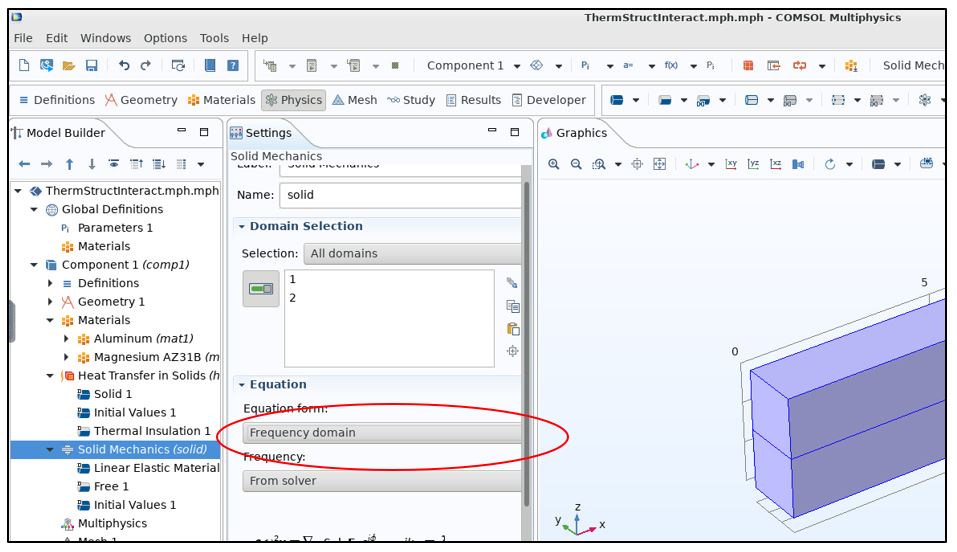Collapse the Global Definitions node

tap(35, 209)
